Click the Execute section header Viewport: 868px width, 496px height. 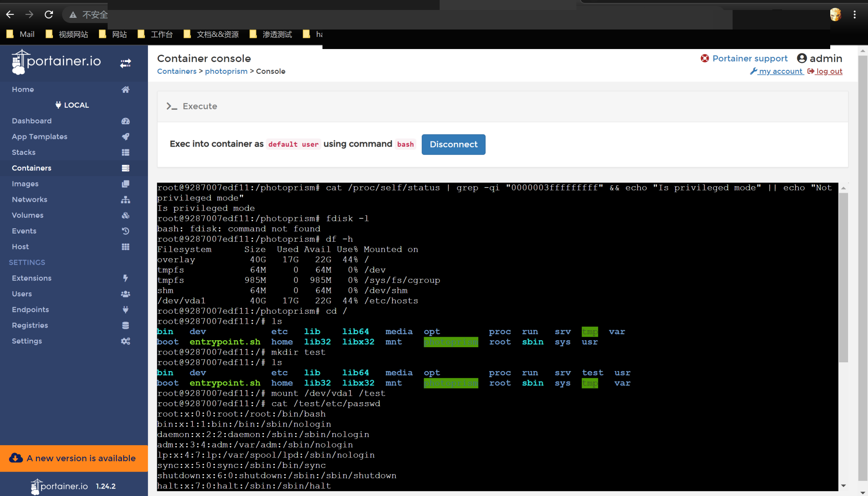(503, 106)
